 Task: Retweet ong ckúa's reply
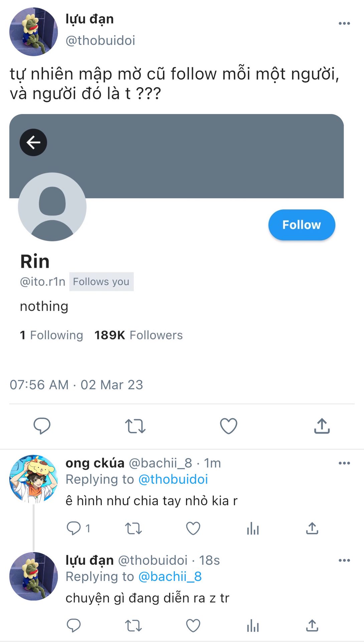click(x=133, y=528)
